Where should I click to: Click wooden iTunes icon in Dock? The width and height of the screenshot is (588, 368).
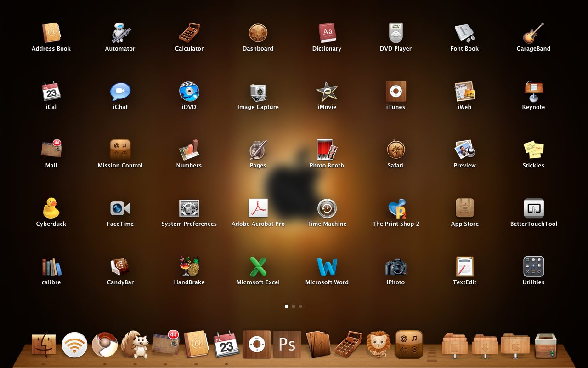click(257, 344)
